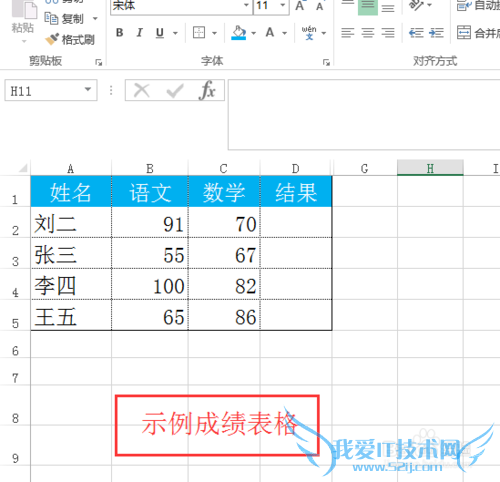Screen dimensions: 500x482
Task: Decrease the indent
Action: 416,33
